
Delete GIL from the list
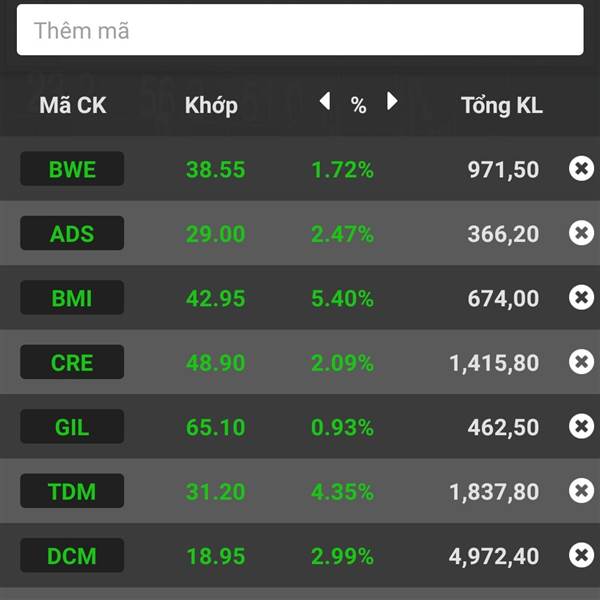coord(581,426)
